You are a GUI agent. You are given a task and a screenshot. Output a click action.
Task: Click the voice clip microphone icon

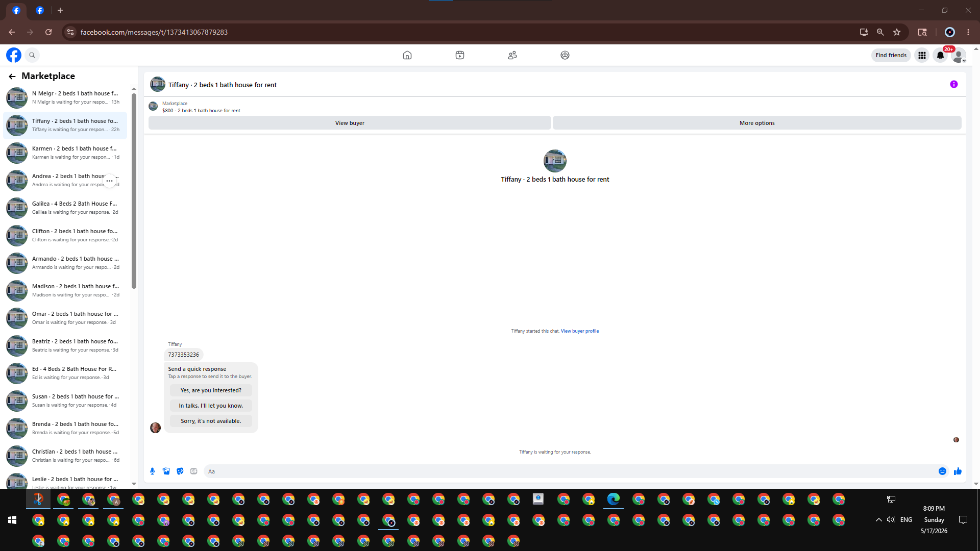click(x=152, y=471)
